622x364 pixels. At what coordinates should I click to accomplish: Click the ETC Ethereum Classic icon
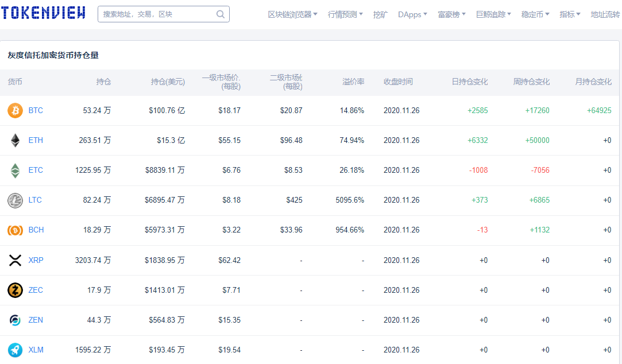(15, 171)
